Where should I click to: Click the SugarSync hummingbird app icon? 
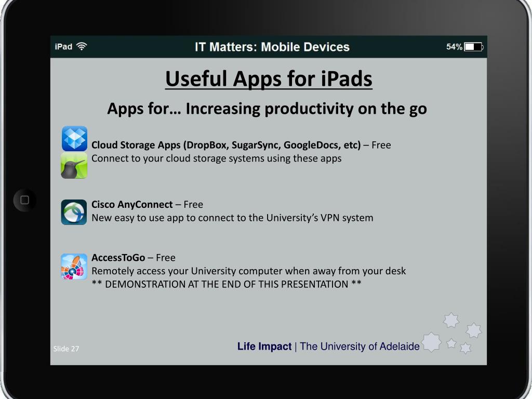pyautogui.click(x=74, y=165)
